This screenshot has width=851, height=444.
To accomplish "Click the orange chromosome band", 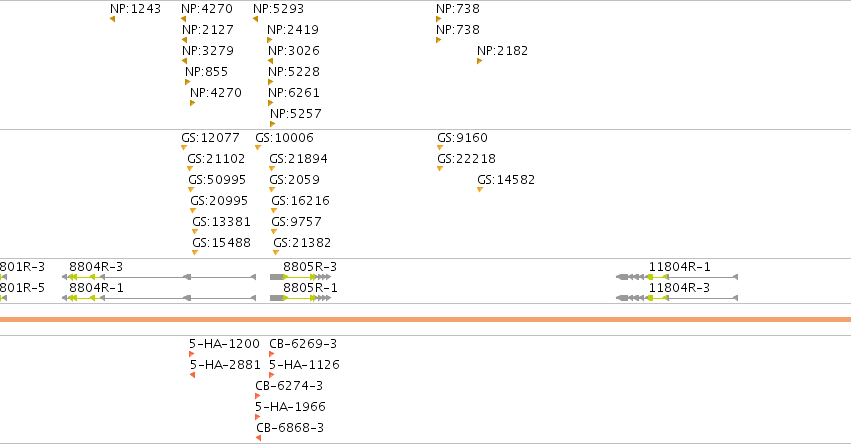I will click(x=426, y=320).
